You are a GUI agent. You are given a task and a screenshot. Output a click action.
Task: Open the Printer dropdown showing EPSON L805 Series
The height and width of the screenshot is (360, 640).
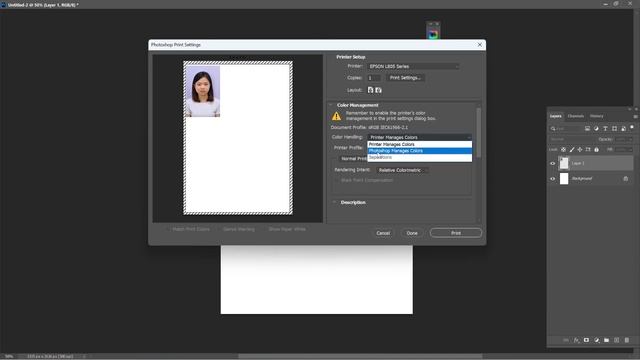pyautogui.click(x=413, y=66)
